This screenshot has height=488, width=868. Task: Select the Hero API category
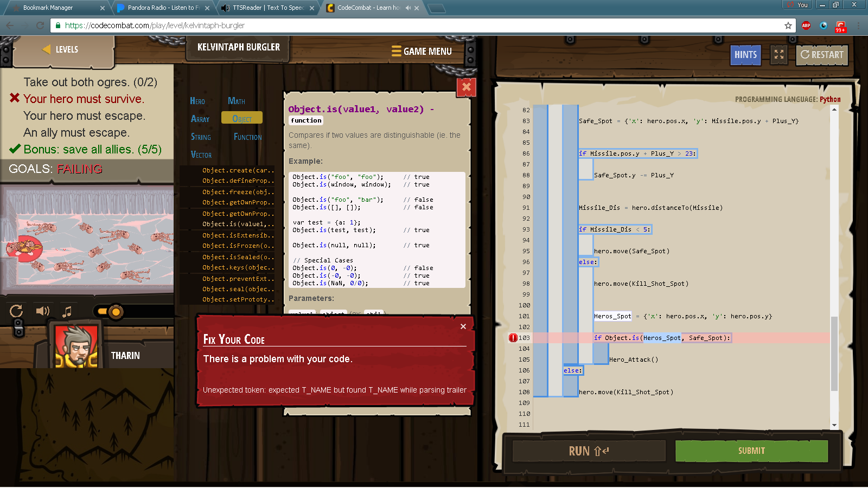click(197, 101)
